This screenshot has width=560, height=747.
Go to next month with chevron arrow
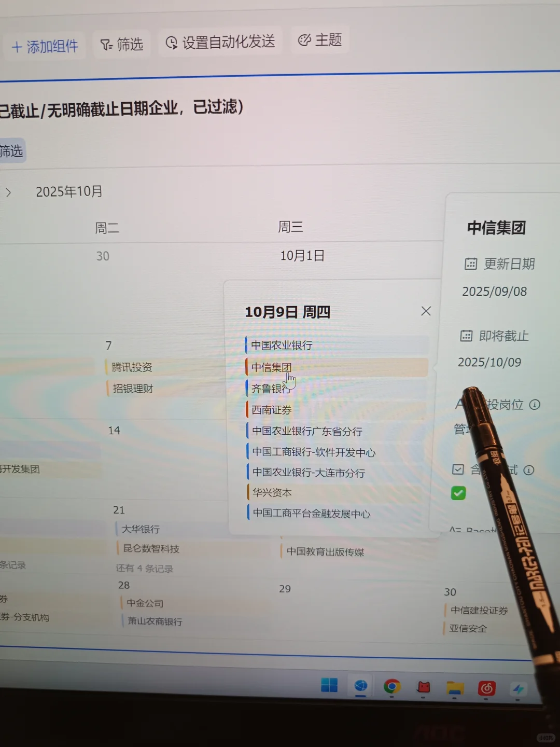(x=8, y=192)
